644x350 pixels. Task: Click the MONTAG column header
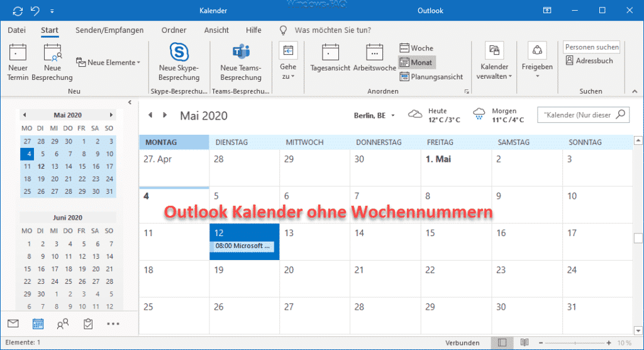coord(174,142)
